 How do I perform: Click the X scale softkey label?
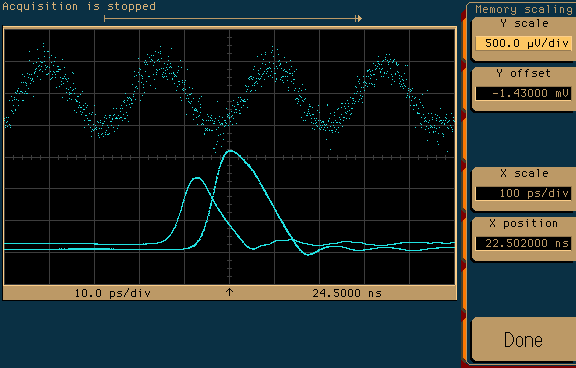(x=524, y=173)
